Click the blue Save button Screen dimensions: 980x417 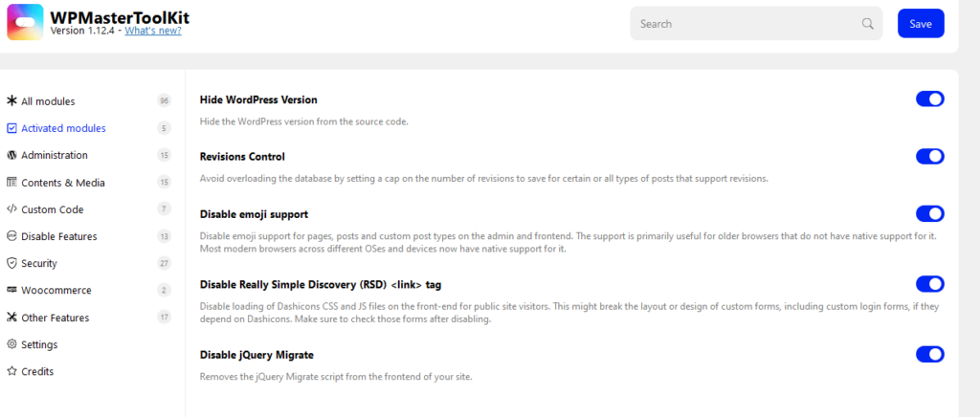pos(921,24)
